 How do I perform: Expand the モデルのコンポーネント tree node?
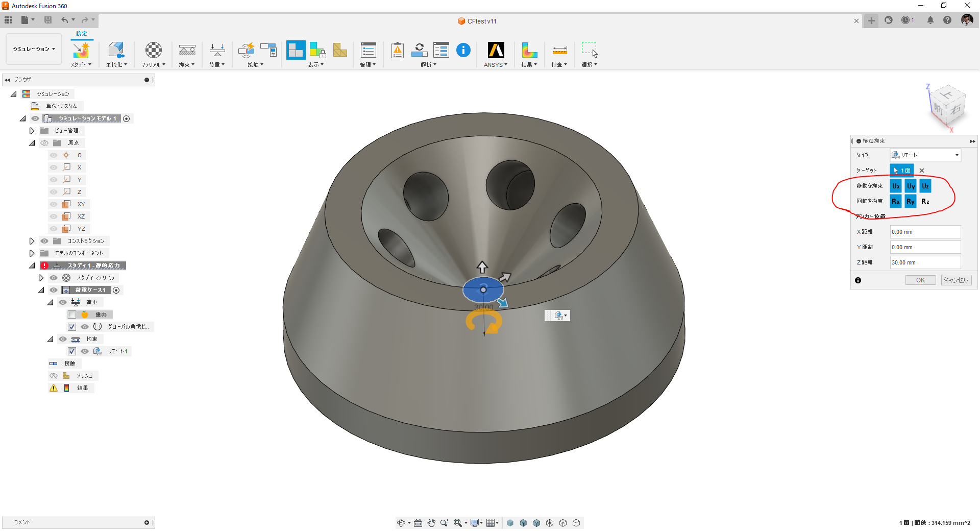[32, 253]
